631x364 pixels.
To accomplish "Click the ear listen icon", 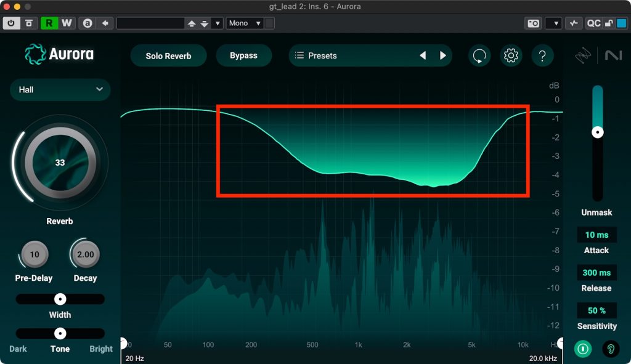I will pos(611,349).
